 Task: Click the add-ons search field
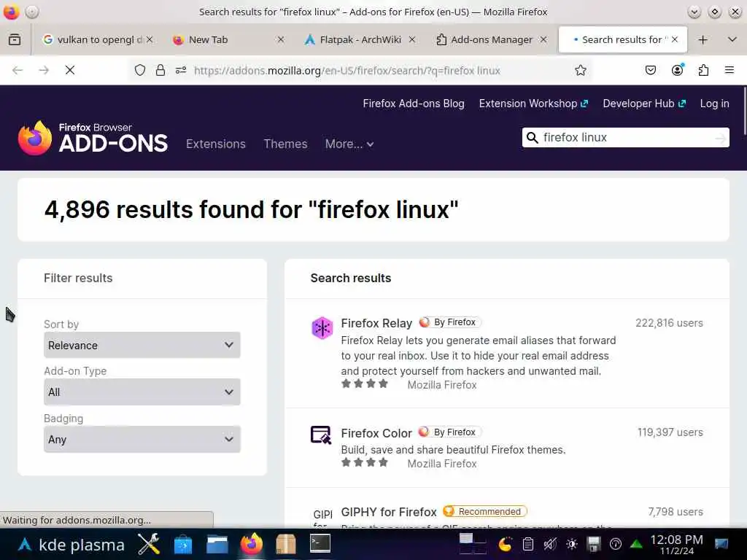tap(626, 138)
